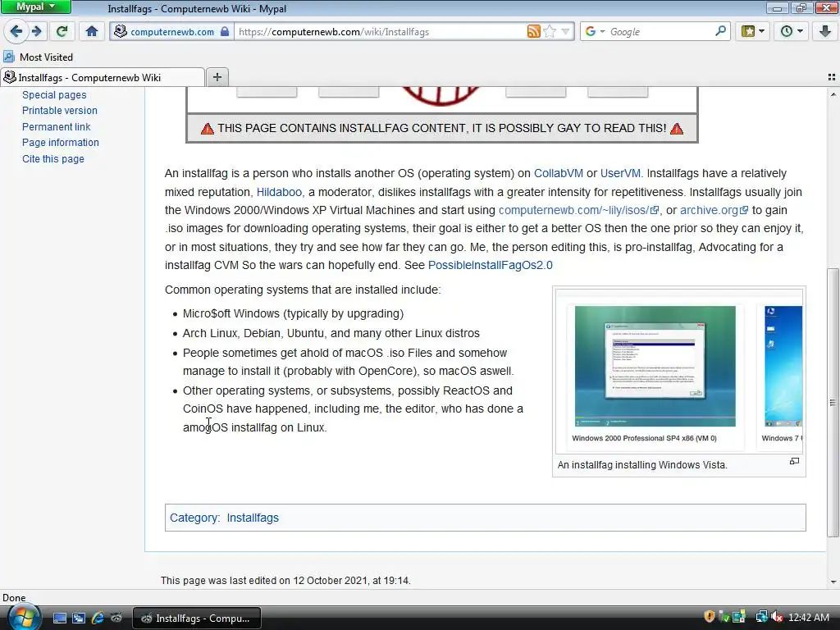This screenshot has height=630, width=840.
Task: Click the scrollbar up arrow
Action: 833,94
